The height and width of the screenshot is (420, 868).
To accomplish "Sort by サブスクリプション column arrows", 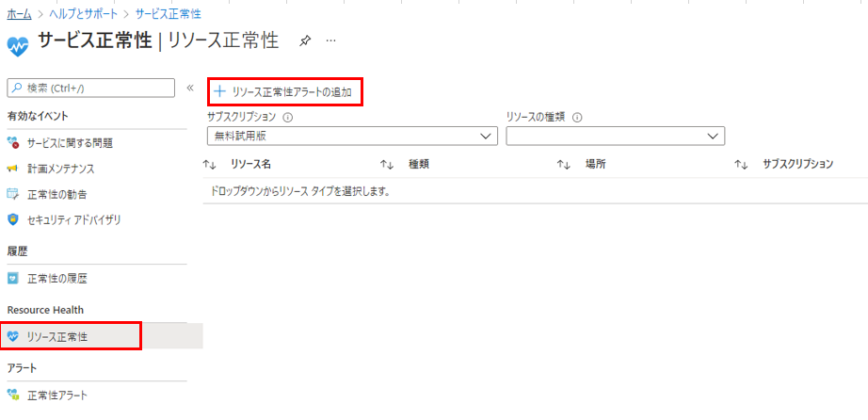I will [x=741, y=165].
